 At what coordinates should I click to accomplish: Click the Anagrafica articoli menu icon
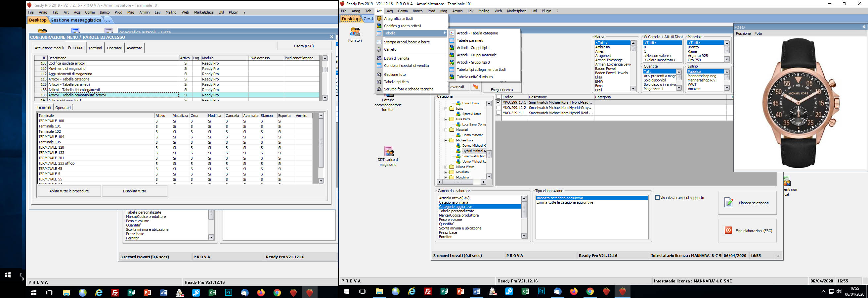coord(379,19)
